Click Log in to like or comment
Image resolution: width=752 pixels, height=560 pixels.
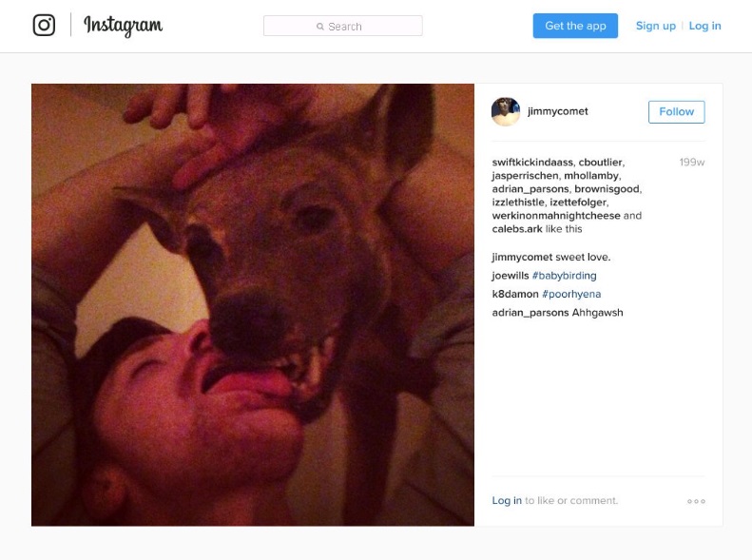point(507,500)
